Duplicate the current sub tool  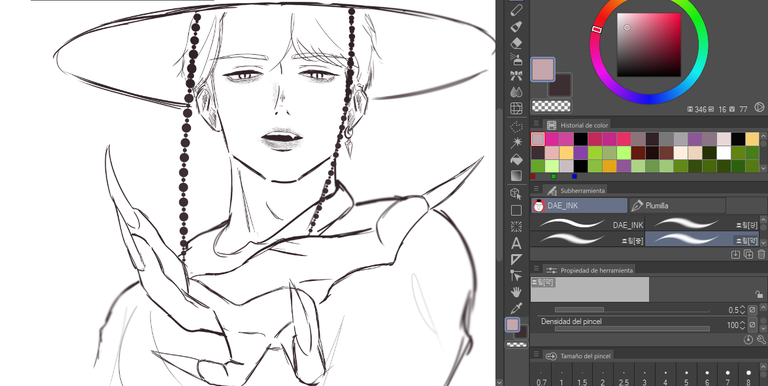click(748, 254)
